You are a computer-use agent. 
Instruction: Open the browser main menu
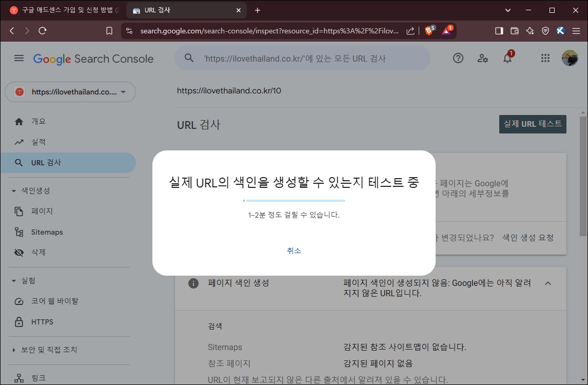pos(576,31)
